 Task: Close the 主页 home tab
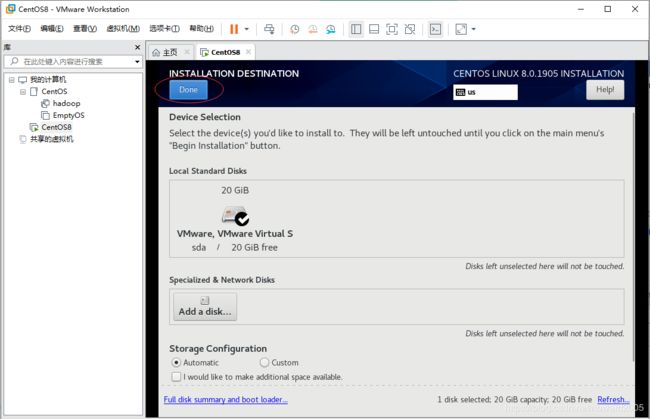pos(187,52)
